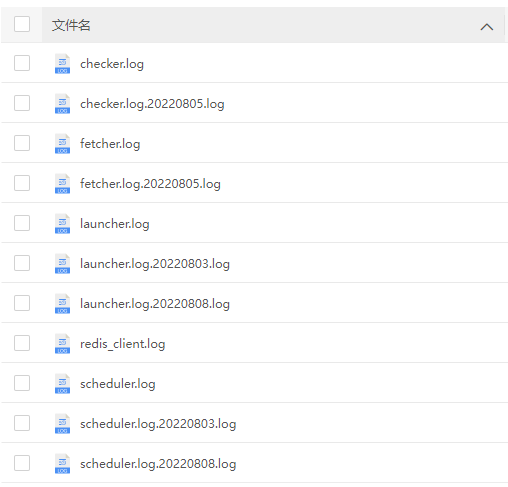Open fetcher.log.20220805.log file name
The image size is (508, 487).
[150, 184]
